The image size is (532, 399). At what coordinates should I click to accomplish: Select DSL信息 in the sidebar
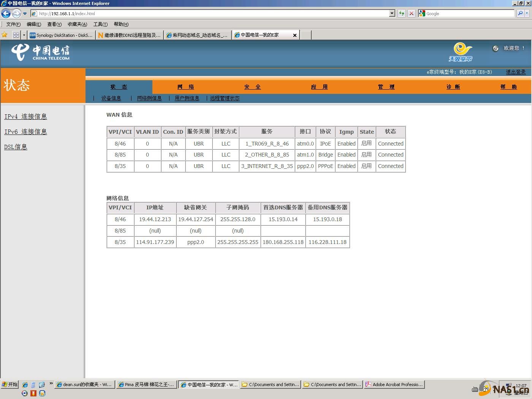pyautogui.click(x=16, y=147)
